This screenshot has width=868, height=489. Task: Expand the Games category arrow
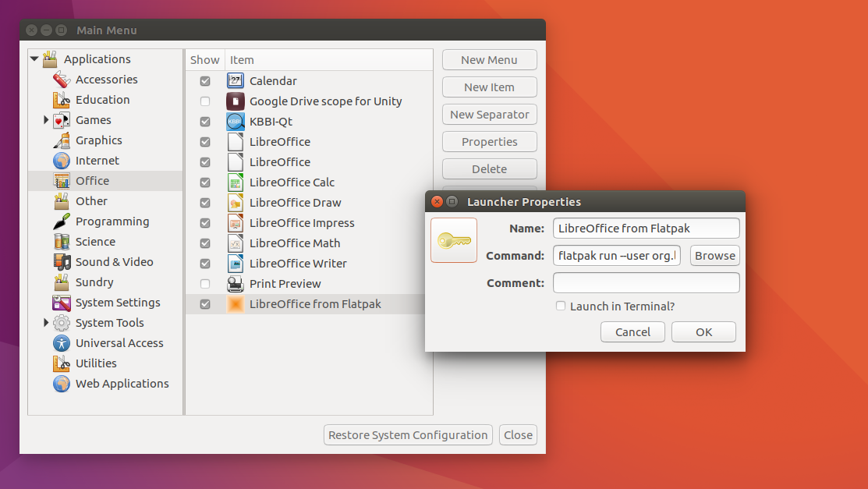coord(46,119)
